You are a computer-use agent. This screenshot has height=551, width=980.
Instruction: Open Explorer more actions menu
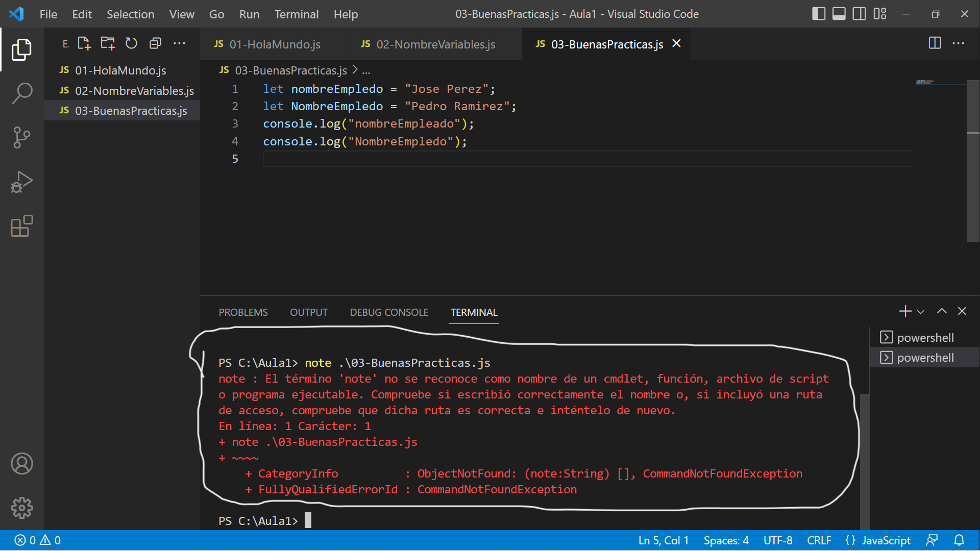179,44
